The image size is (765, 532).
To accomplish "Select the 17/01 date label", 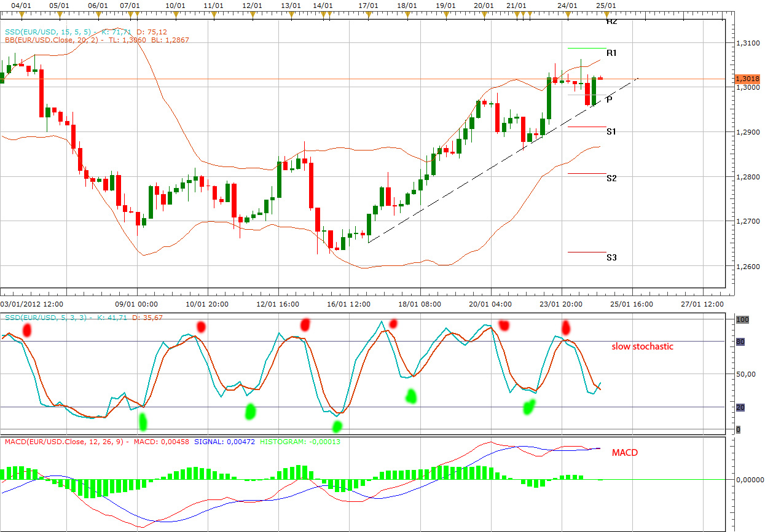I will pyautogui.click(x=368, y=5).
